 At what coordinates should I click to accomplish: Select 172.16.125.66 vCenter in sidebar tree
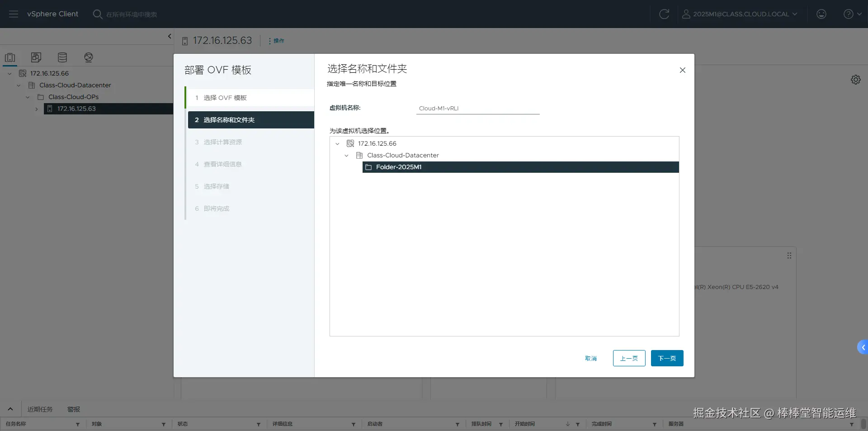(49, 73)
